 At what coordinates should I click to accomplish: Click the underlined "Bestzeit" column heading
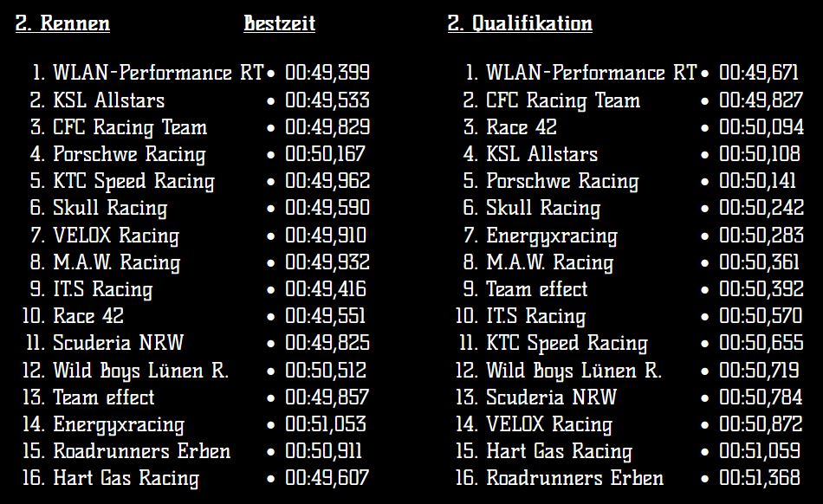[279, 23]
